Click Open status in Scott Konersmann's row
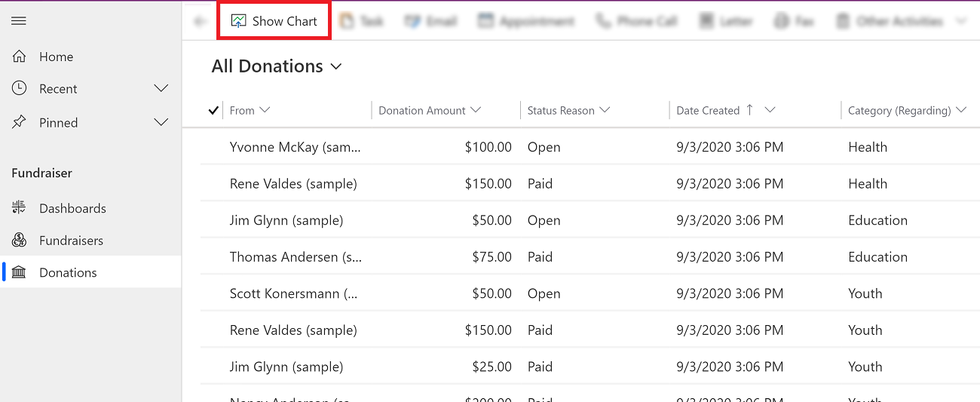Screen dimensions: 980x402 tap(544, 293)
